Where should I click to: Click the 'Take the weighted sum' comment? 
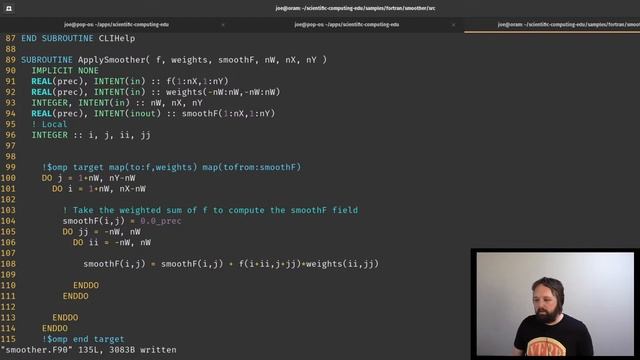211,210
